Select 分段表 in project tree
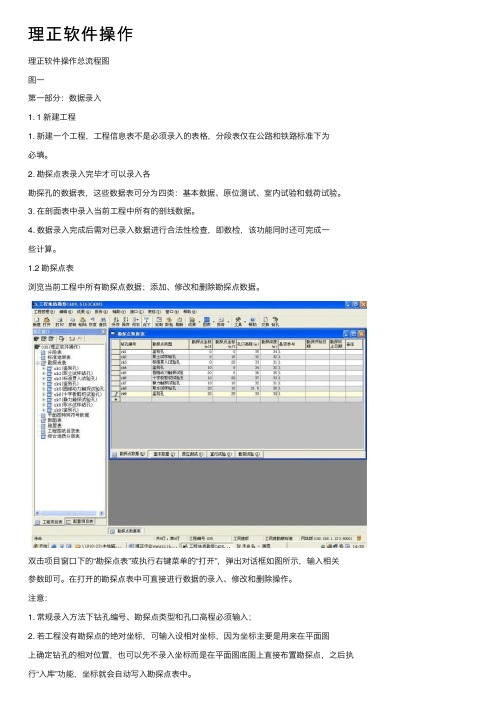The image size is (504, 713). tap(55, 352)
